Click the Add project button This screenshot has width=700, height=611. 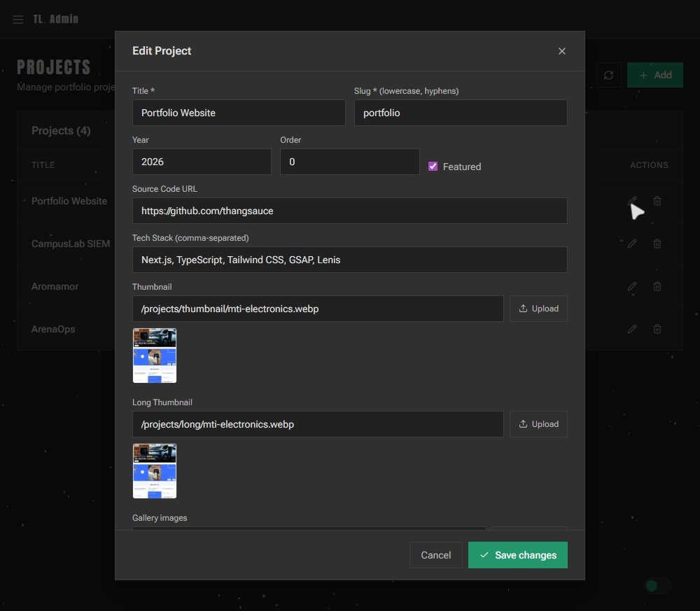(x=655, y=75)
